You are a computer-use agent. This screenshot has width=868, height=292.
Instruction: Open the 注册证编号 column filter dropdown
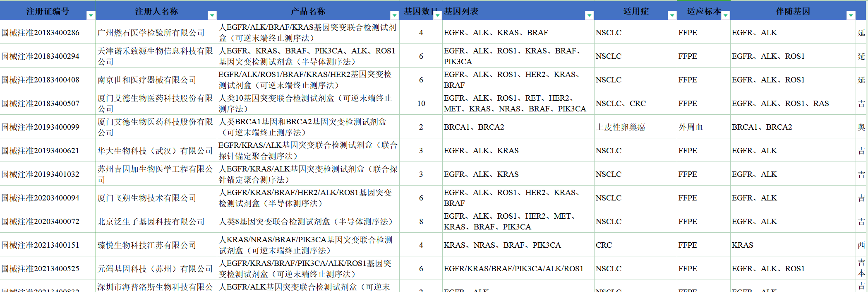pos(91,16)
